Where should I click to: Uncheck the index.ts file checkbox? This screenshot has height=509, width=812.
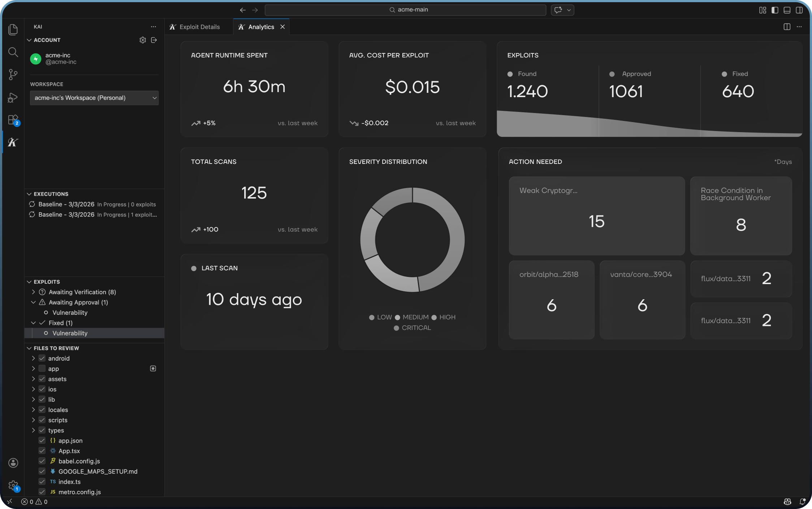[42, 482]
